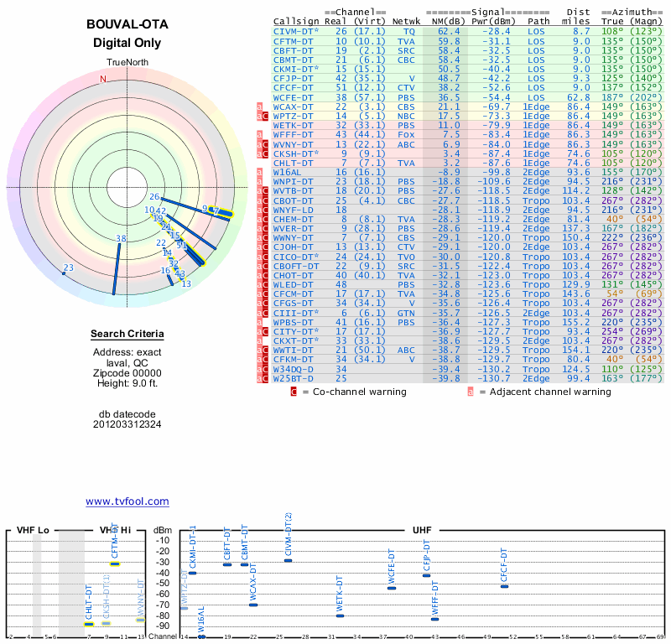Click CIVM-DT(2) label in the spectrum chart
This screenshot has height=644, width=671.
click(288, 534)
